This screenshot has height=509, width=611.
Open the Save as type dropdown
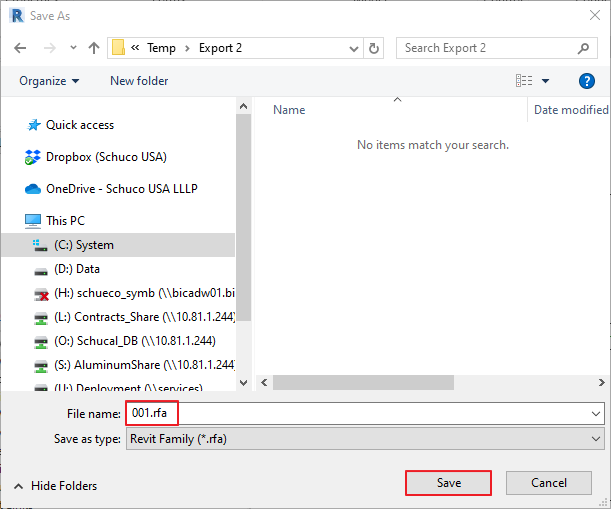(x=364, y=439)
